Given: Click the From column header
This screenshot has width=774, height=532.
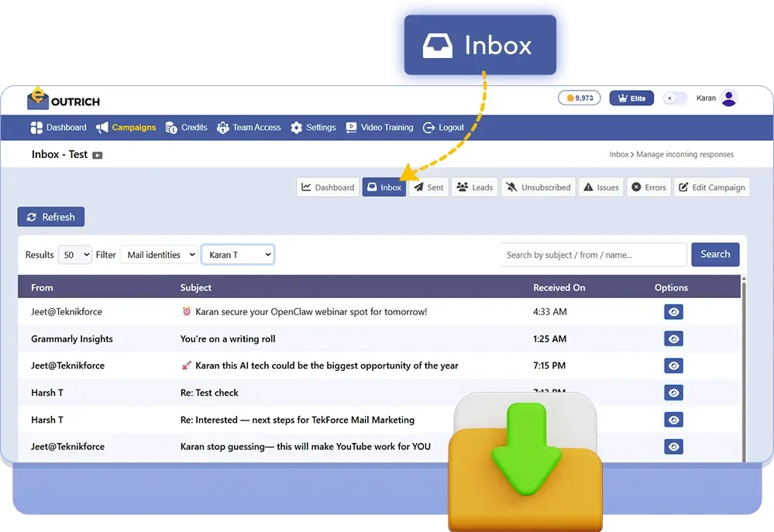Looking at the screenshot, I should pyautogui.click(x=42, y=288).
